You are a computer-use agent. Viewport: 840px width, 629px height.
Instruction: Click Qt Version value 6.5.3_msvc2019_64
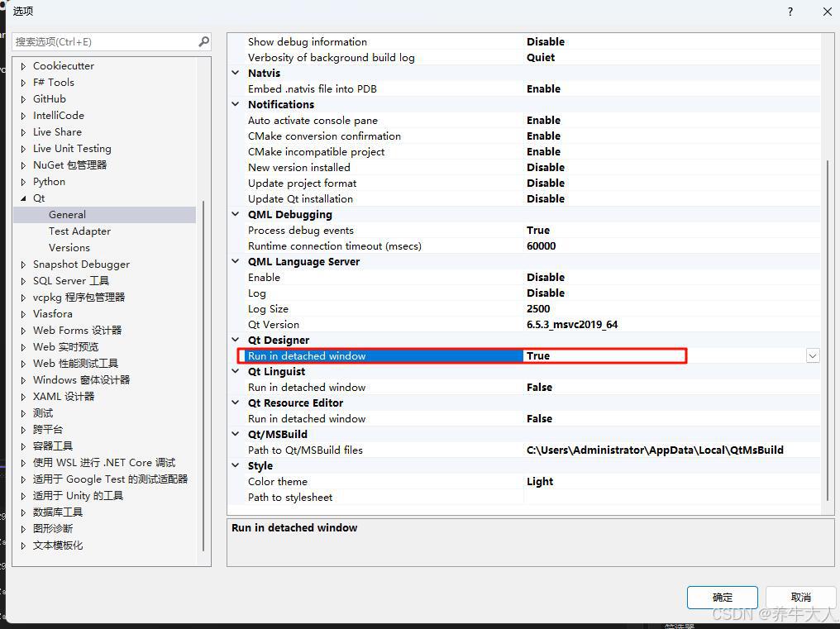572,325
